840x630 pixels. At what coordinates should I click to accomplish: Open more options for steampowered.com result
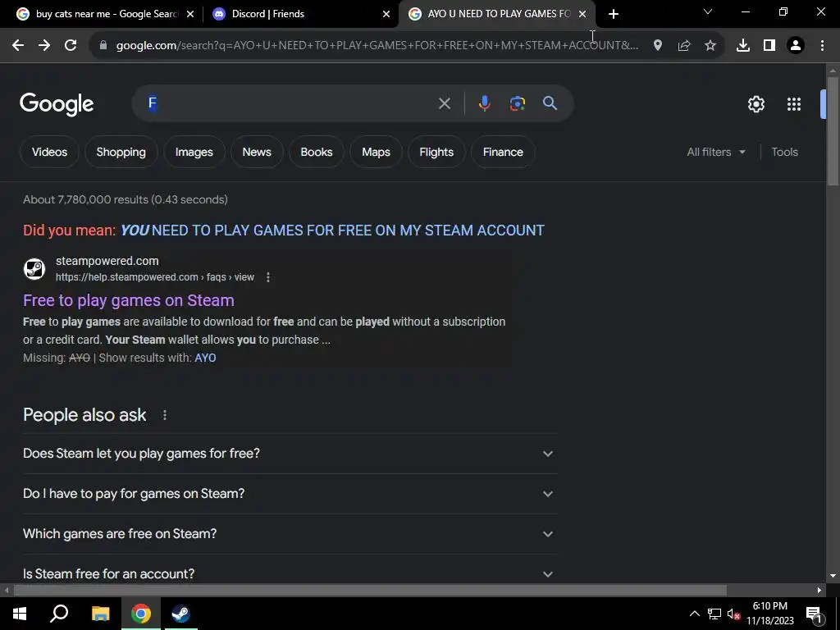(268, 277)
